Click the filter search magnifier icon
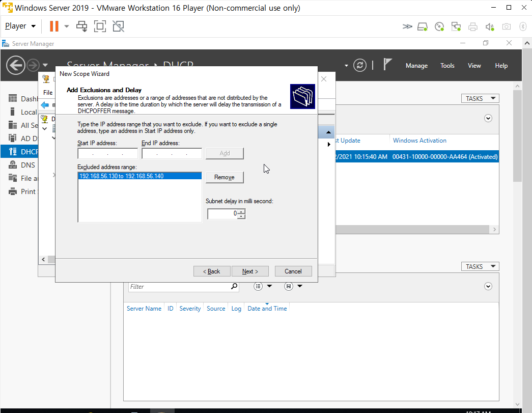Screen dimensions: 532x413 [x=234, y=286]
